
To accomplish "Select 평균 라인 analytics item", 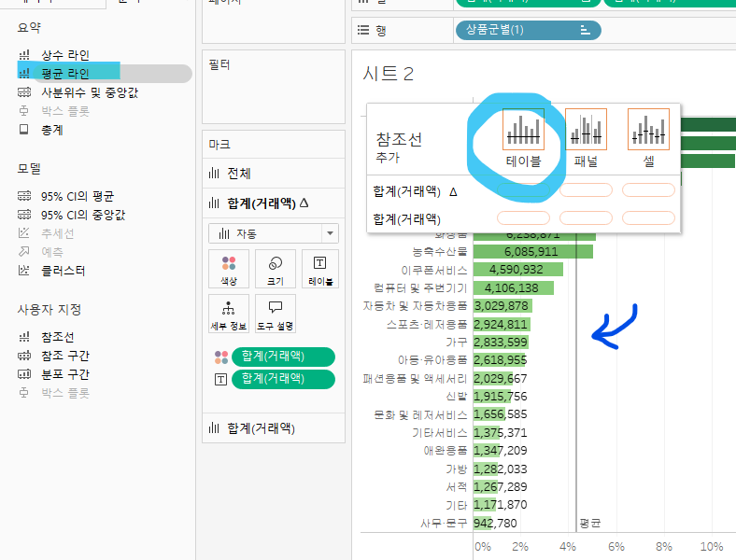I will pyautogui.click(x=64, y=74).
